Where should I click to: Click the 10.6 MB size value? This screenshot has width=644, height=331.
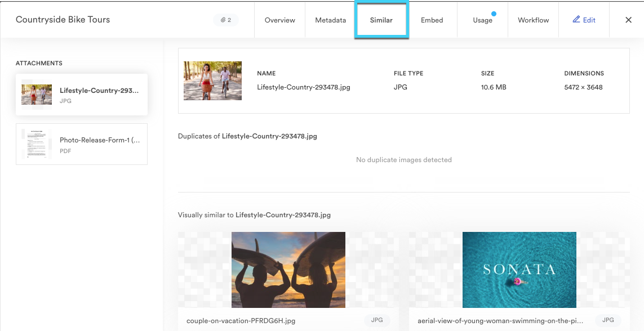coord(494,87)
